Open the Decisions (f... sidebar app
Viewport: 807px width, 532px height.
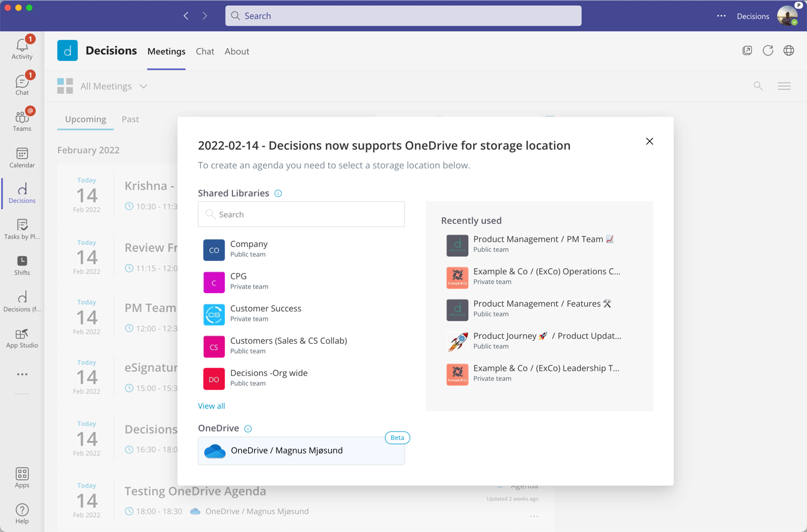click(x=22, y=301)
